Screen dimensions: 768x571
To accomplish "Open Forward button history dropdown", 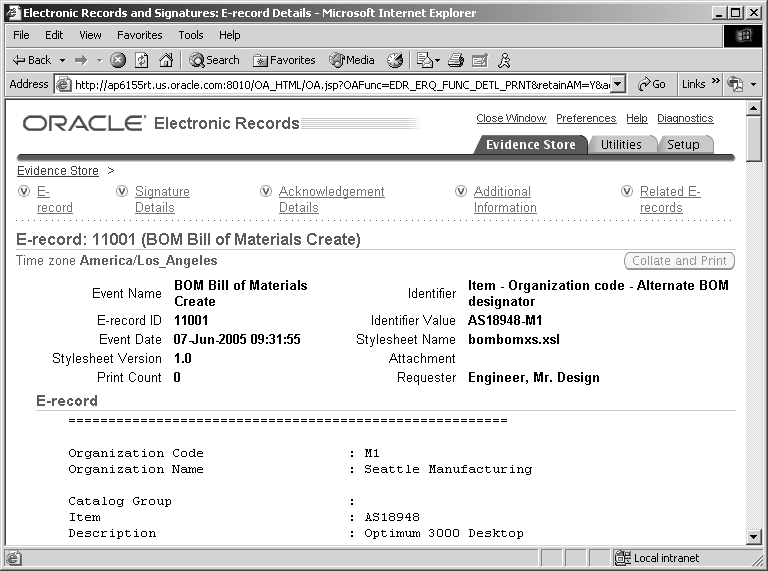I will tap(99, 61).
